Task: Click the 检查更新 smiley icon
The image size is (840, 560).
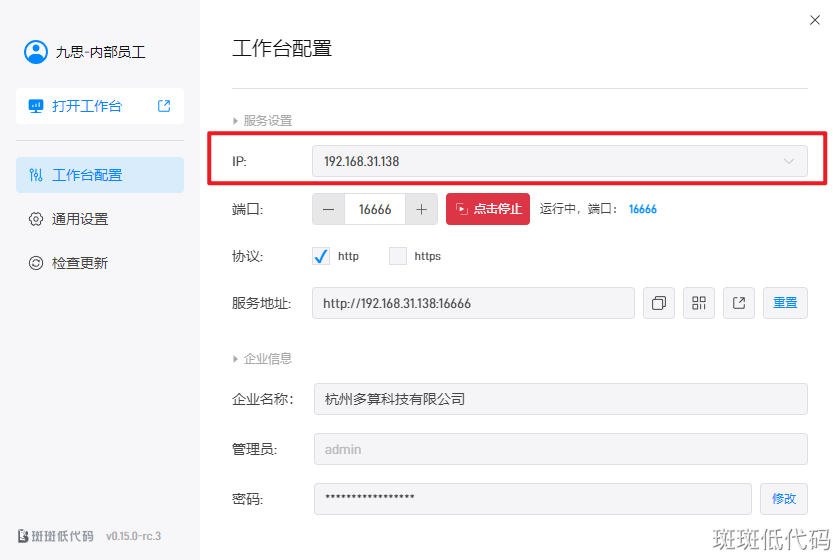Action: (36, 263)
